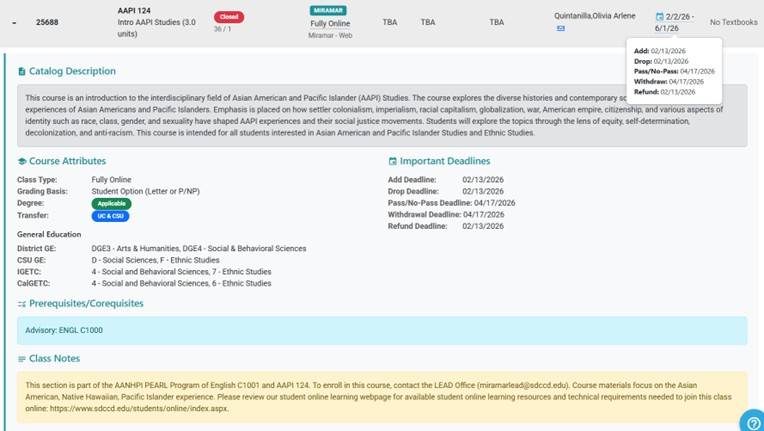Click the Refund Deadline 02/13/2026 value

[483, 226]
